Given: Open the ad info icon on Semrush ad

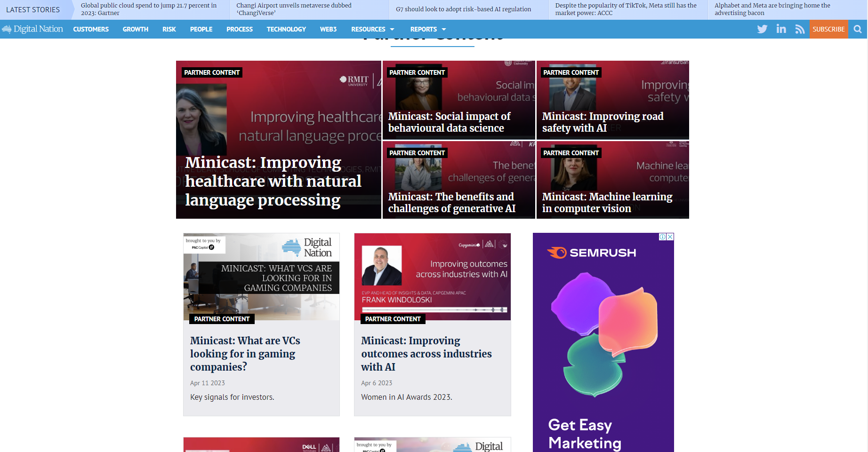Looking at the screenshot, I should [663, 237].
